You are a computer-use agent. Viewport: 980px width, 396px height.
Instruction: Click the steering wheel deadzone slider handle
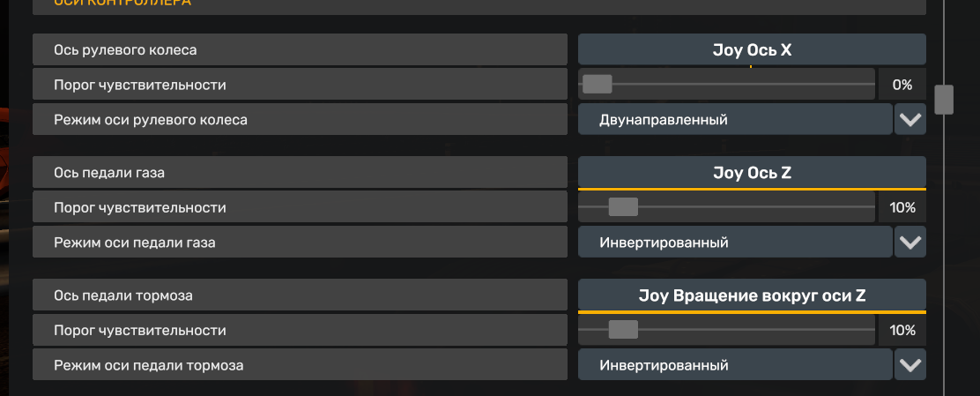(598, 85)
